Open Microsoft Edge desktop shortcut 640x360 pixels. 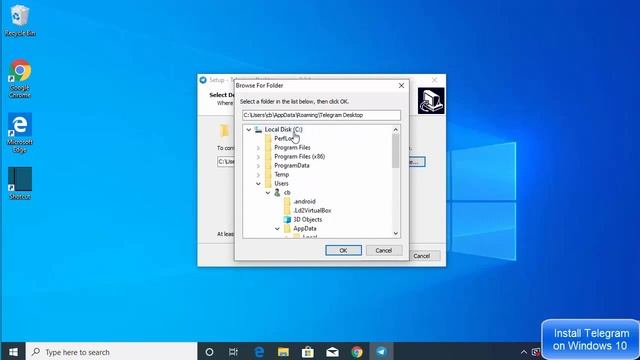20,133
